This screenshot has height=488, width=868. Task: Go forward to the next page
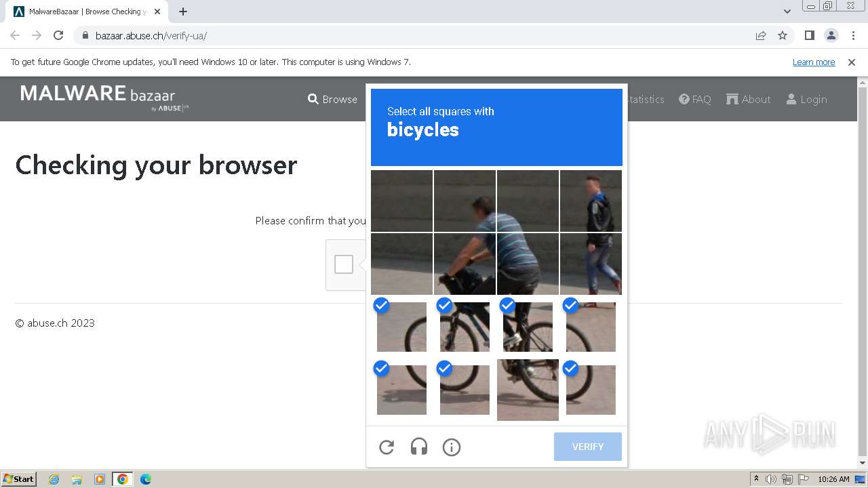tap(37, 35)
